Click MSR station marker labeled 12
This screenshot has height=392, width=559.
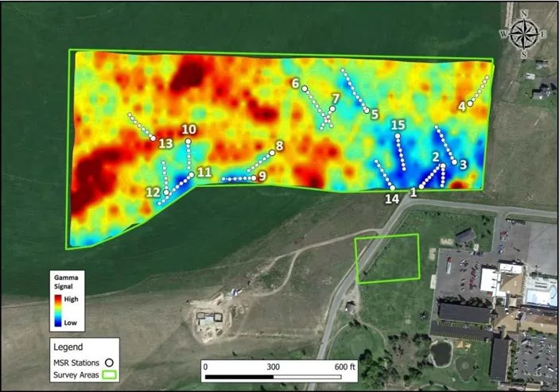(x=166, y=192)
